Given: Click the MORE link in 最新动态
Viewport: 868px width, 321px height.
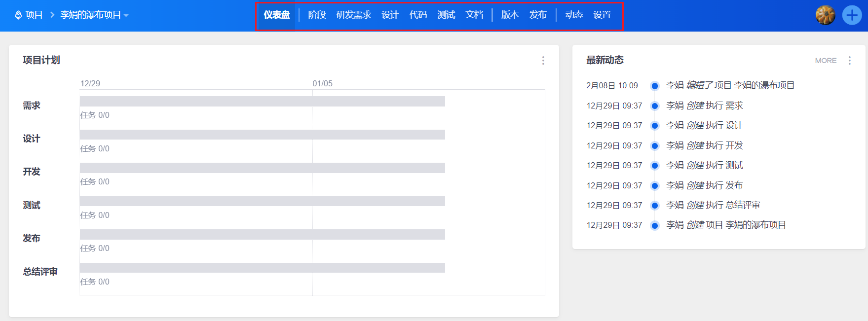Looking at the screenshot, I should click(x=826, y=61).
